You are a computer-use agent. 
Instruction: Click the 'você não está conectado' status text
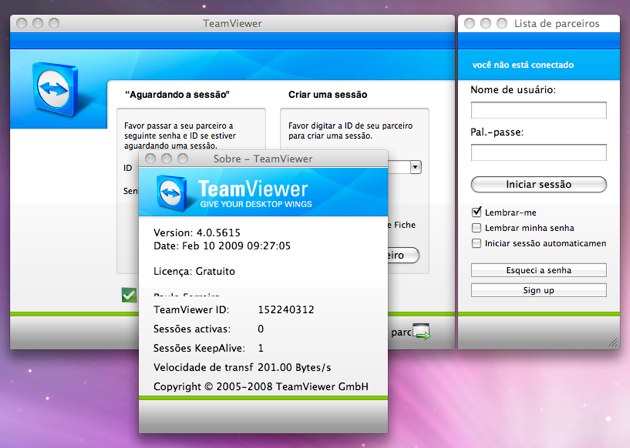tap(523, 65)
